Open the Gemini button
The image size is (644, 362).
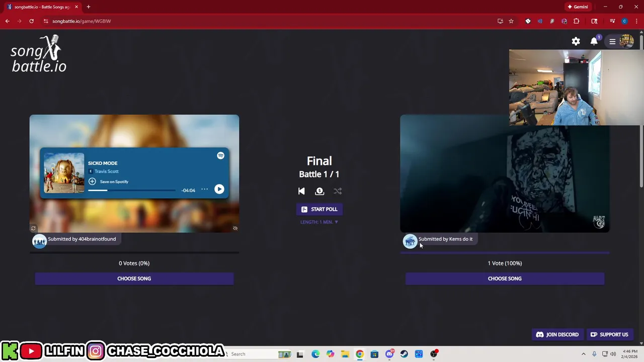[578, 7]
